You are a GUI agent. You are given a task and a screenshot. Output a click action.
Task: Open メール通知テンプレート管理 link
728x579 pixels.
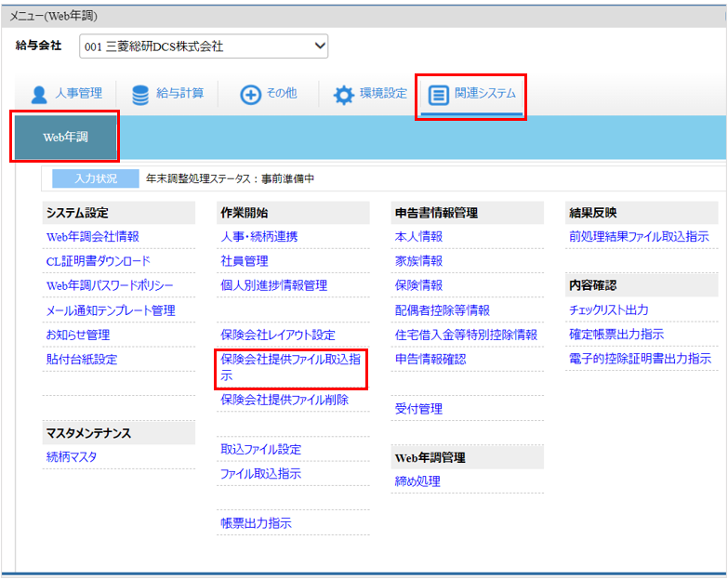(111, 309)
